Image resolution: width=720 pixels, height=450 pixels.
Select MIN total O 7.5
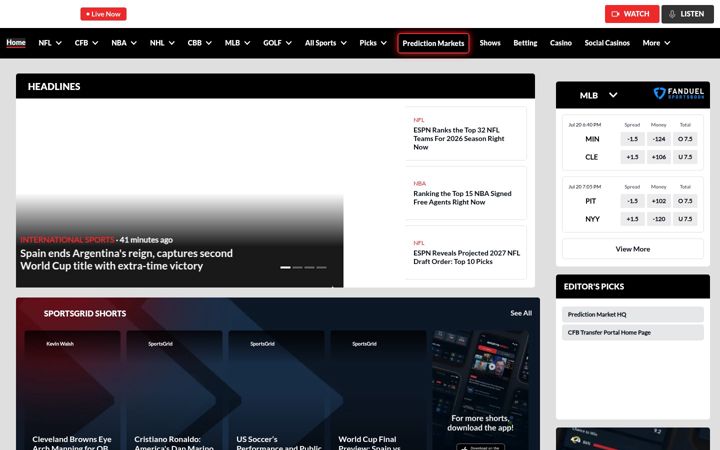[x=685, y=139]
